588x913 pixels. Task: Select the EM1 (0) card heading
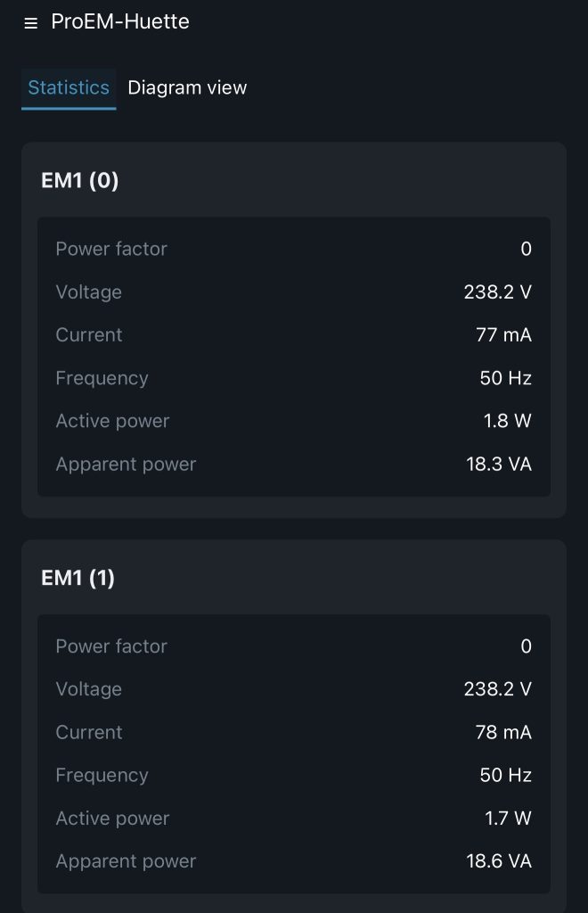[x=79, y=180]
